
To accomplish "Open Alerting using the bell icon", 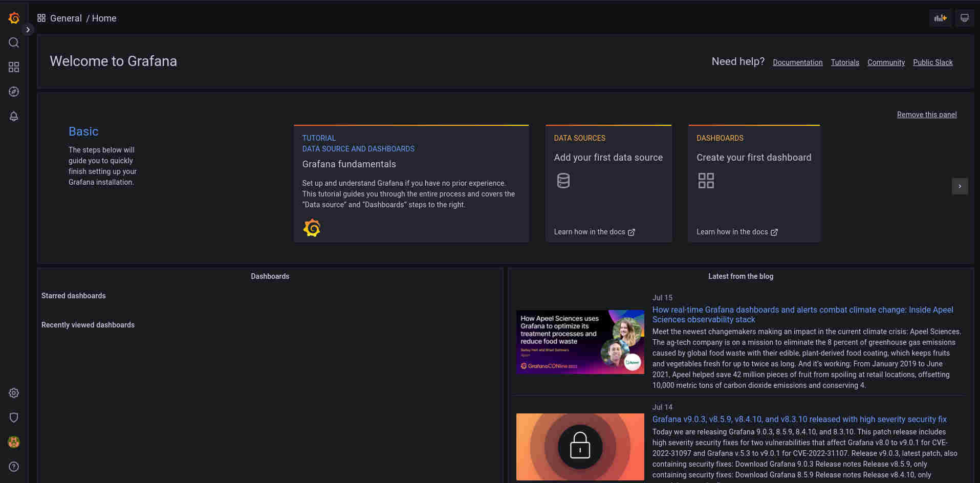I will tap(14, 116).
